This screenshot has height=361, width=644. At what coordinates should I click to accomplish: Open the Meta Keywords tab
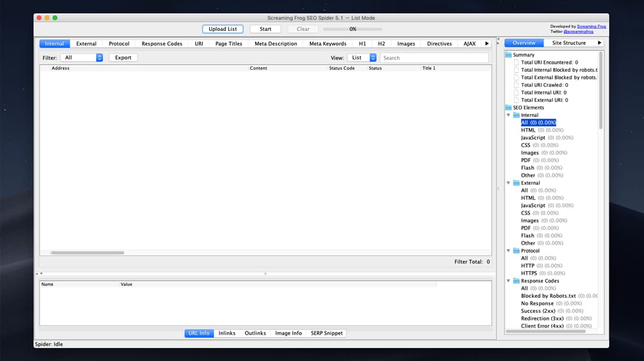[328, 44]
